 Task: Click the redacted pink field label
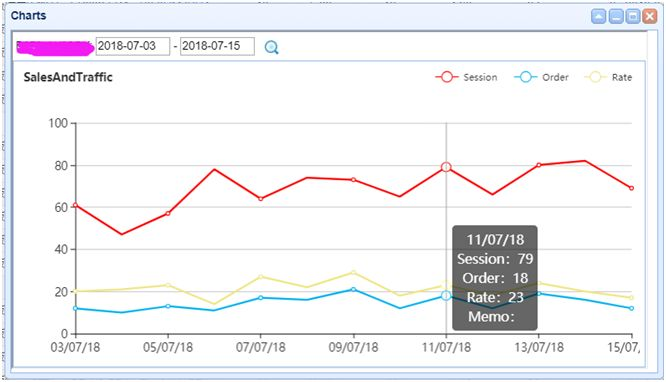55,48
